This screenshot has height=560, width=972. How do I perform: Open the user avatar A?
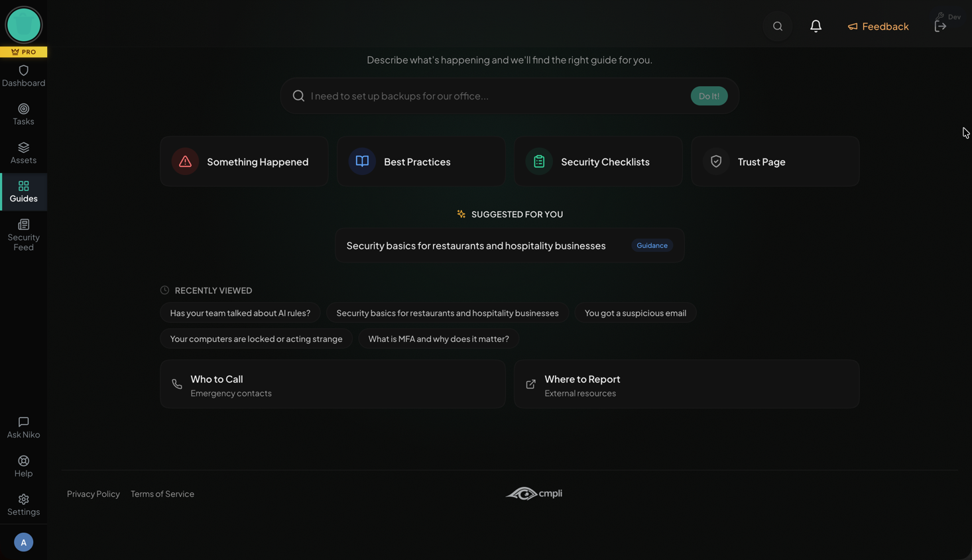pos(23,542)
